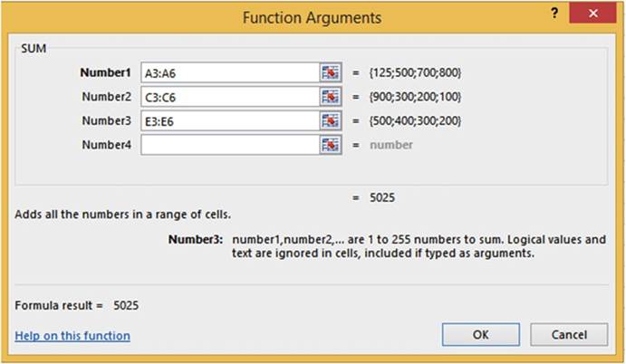
Task: Close the Function Arguments dialog
Action: click(x=594, y=15)
